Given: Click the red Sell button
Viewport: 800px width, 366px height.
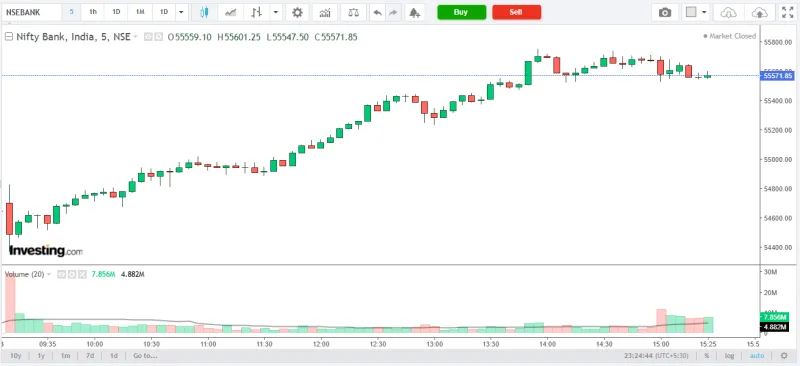Looking at the screenshot, I should point(516,12).
